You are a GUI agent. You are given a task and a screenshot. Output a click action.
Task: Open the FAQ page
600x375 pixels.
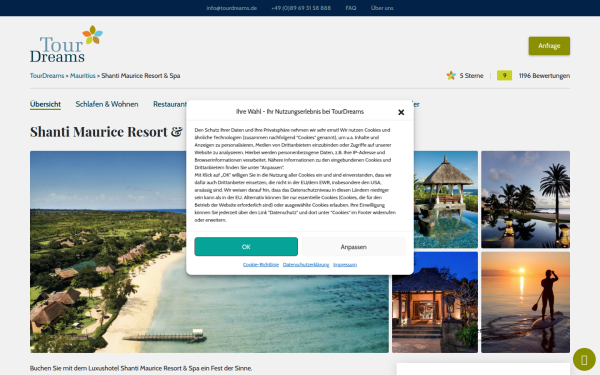pos(351,8)
